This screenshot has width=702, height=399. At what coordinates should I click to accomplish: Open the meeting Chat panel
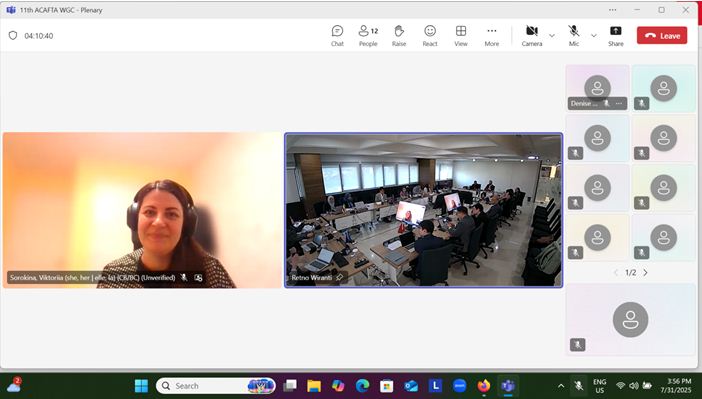coord(337,36)
